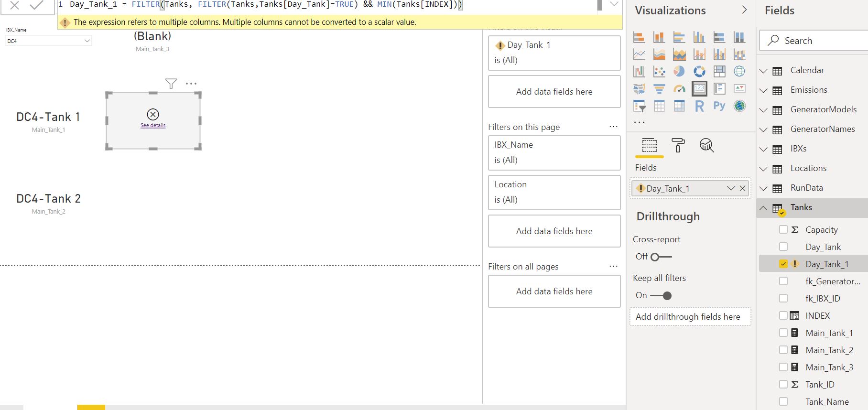
Task: Insert a Python visual
Action: tap(719, 106)
